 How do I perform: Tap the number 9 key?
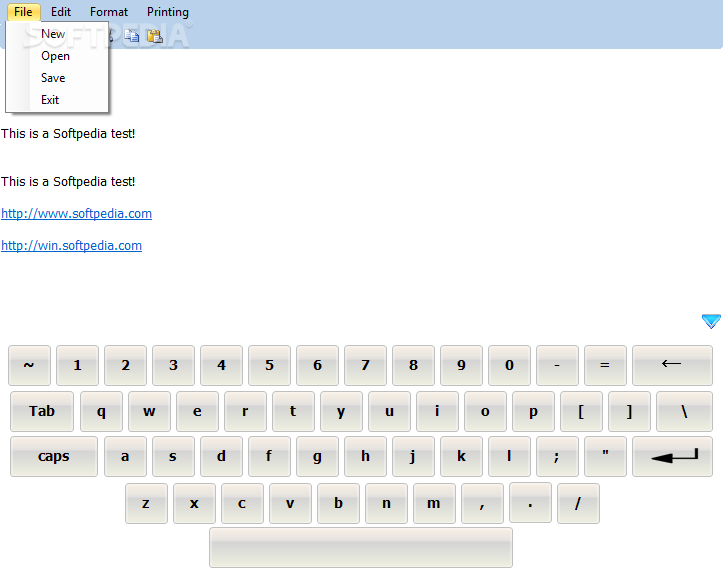point(461,365)
